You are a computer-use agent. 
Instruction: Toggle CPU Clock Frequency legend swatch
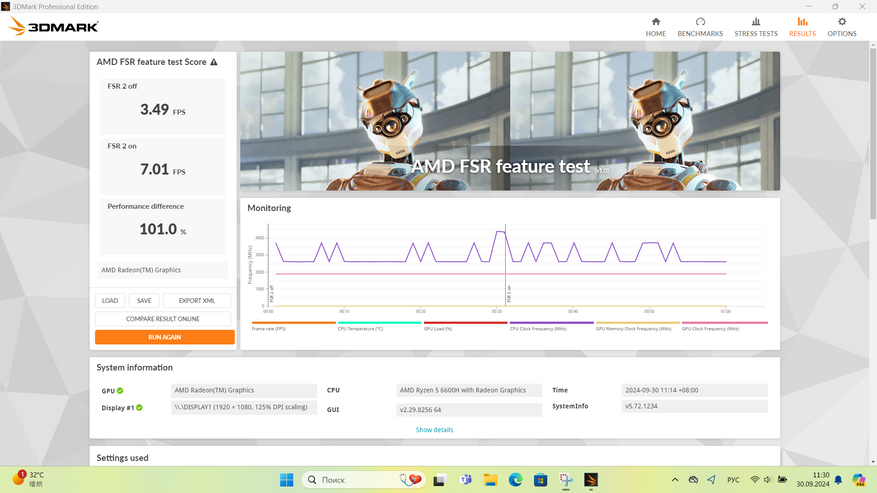pyautogui.click(x=551, y=323)
